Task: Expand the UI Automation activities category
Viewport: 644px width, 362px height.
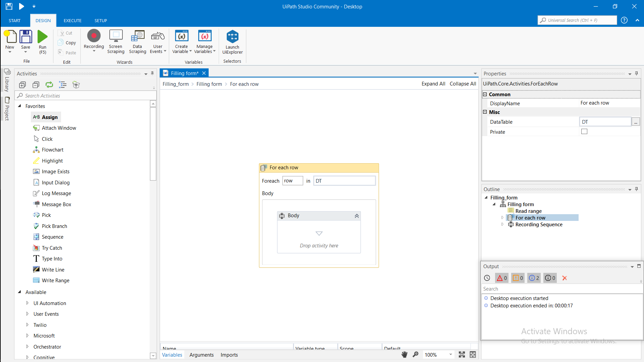Action: (x=28, y=303)
